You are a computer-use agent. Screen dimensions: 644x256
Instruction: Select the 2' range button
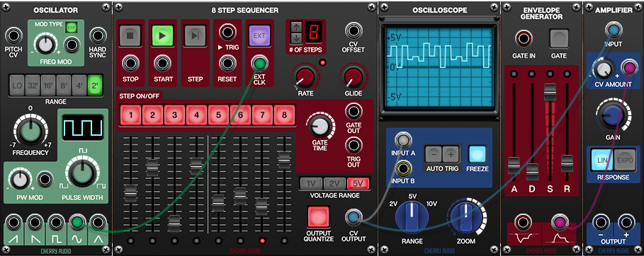pos(95,86)
